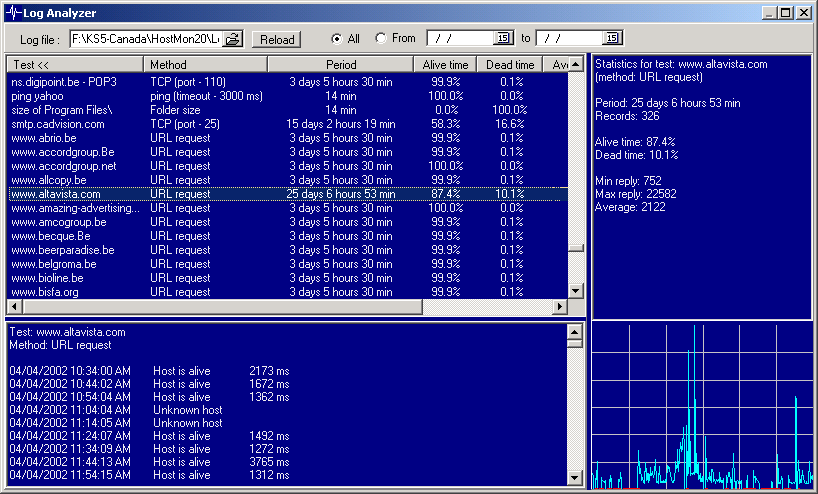Select the www.becque.Be row
The height and width of the screenshot is (494, 818).
click(288, 236)
